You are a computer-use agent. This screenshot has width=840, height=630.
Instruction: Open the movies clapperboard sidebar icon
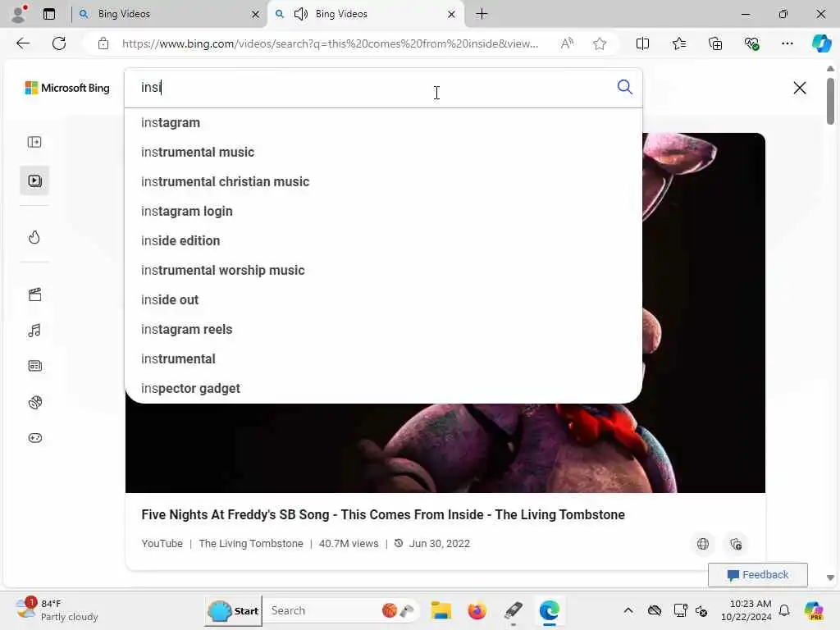coord(34,294)
